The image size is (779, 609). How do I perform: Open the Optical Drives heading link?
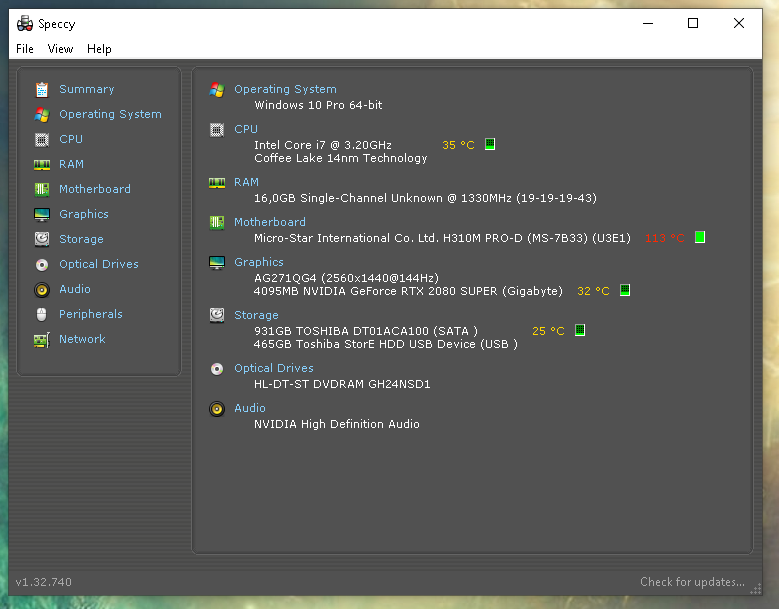click(274, 368)
